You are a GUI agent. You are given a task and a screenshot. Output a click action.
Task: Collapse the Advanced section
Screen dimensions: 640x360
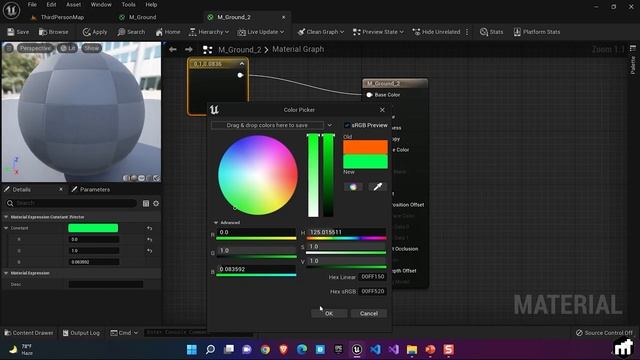[x=216, y=222]
